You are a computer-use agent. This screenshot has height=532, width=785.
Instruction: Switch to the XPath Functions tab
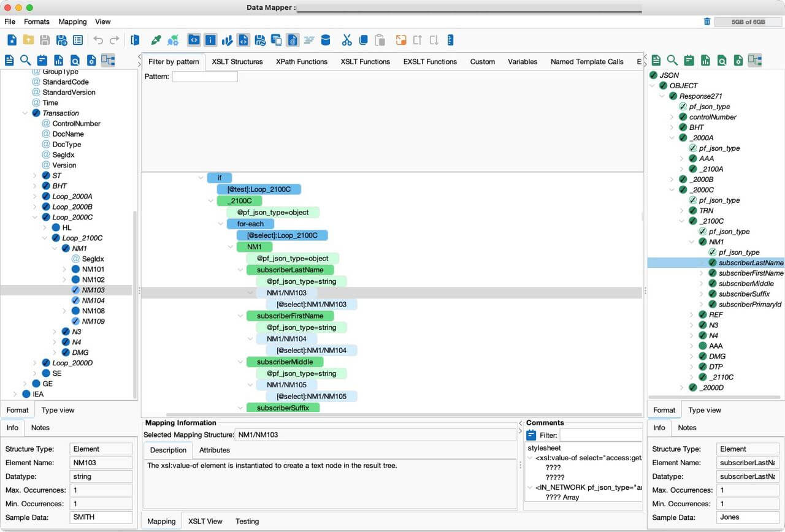302,61
